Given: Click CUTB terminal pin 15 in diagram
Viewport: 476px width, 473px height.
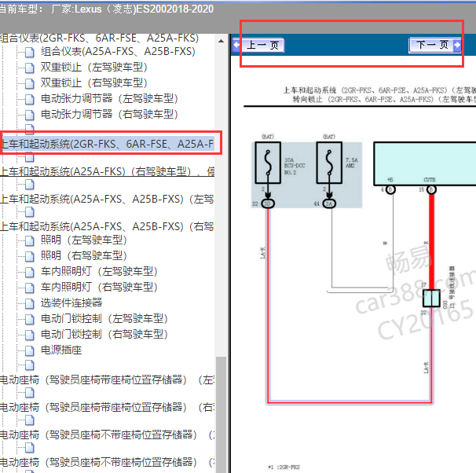Looking at the screenshot, I should coord(431,190).
